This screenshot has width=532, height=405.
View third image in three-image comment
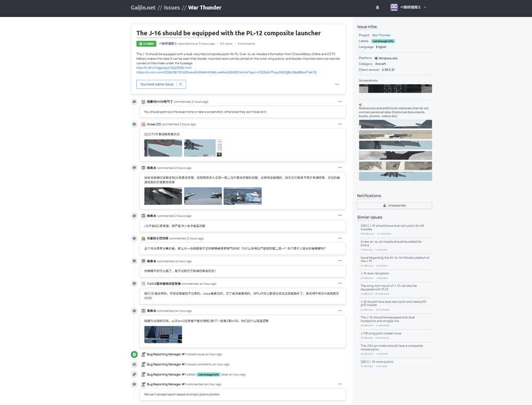(243, 196)
